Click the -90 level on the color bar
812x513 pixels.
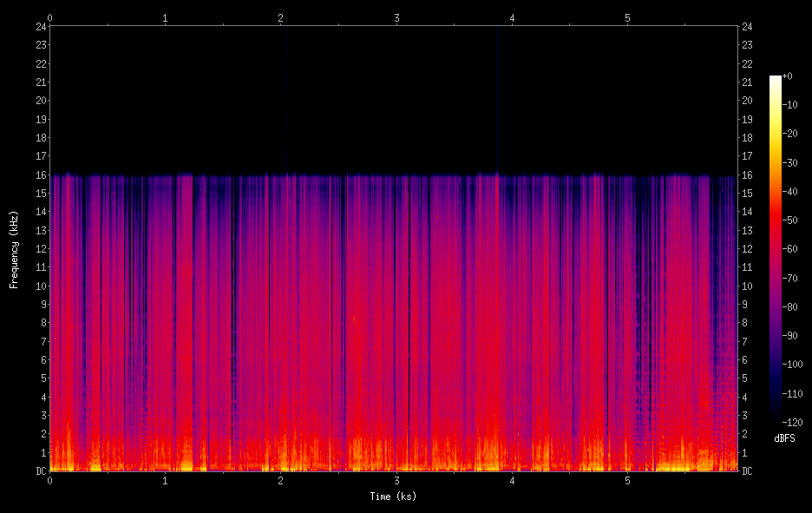point(790,336)
